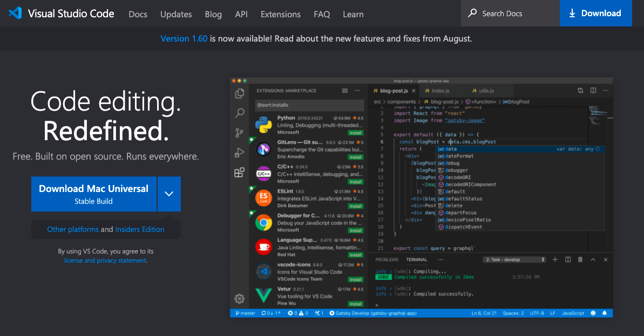Open the Extensions navigation link
The height and width of the screenshot is (336, 644).
tap(281, 14)
